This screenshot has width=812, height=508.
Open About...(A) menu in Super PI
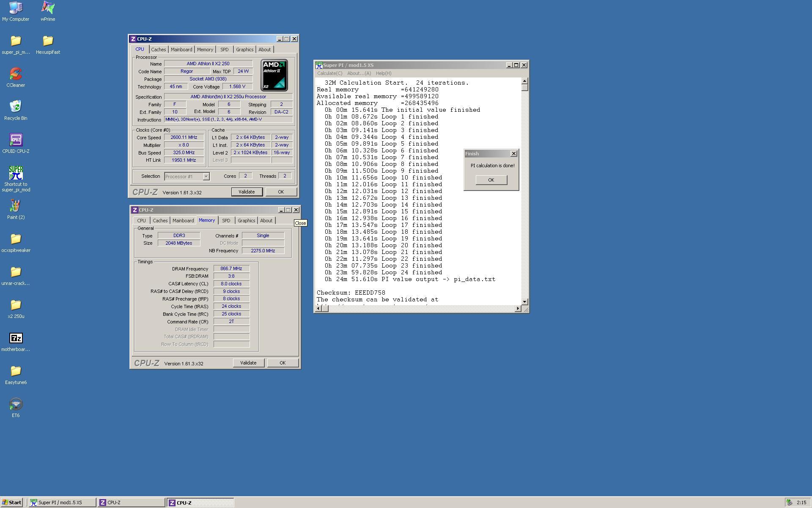(359, 73)
